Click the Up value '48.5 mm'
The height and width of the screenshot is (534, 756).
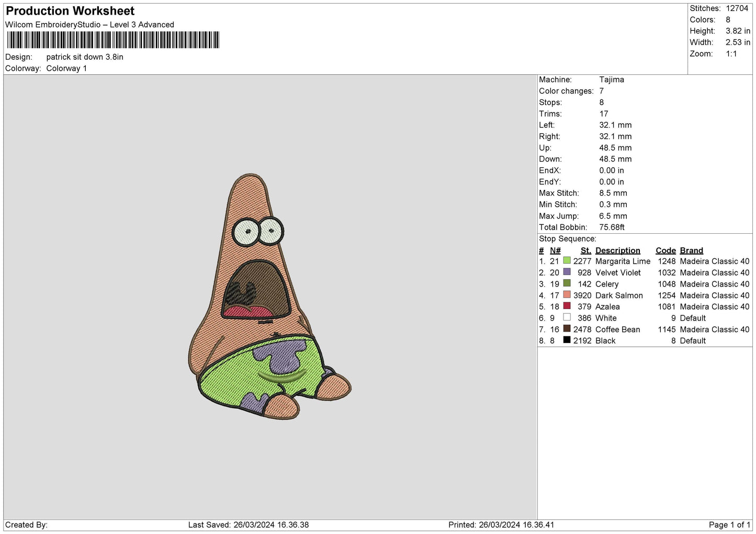point(615,148)
